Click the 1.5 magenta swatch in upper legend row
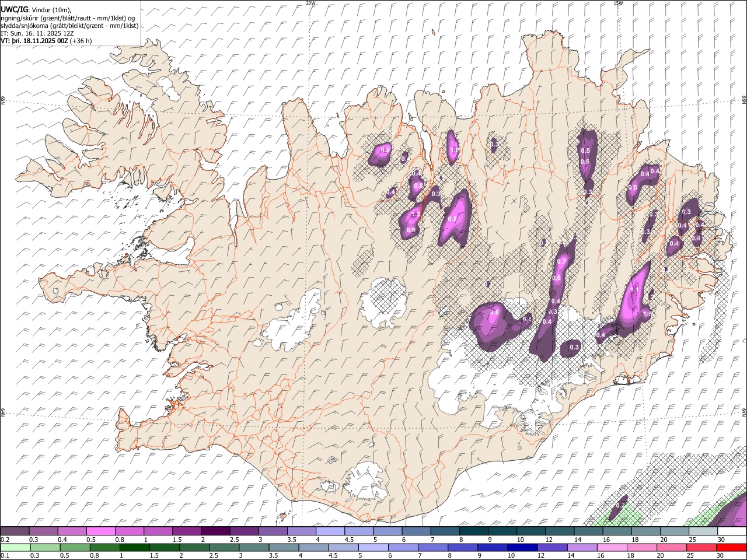This screenshot has height=560, width=747. pyautogui.click(x=186, y=531)
